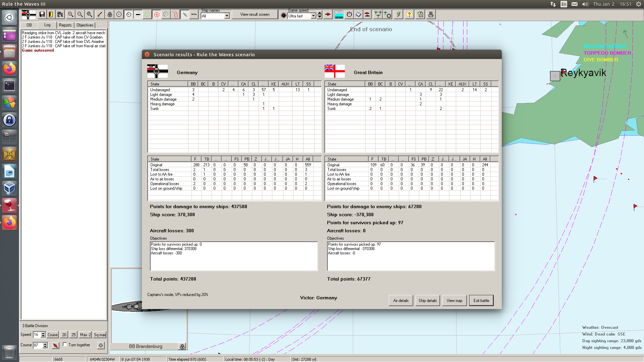
Task: Toggle the ship silhouette display icon
Action: coord(138,14)
